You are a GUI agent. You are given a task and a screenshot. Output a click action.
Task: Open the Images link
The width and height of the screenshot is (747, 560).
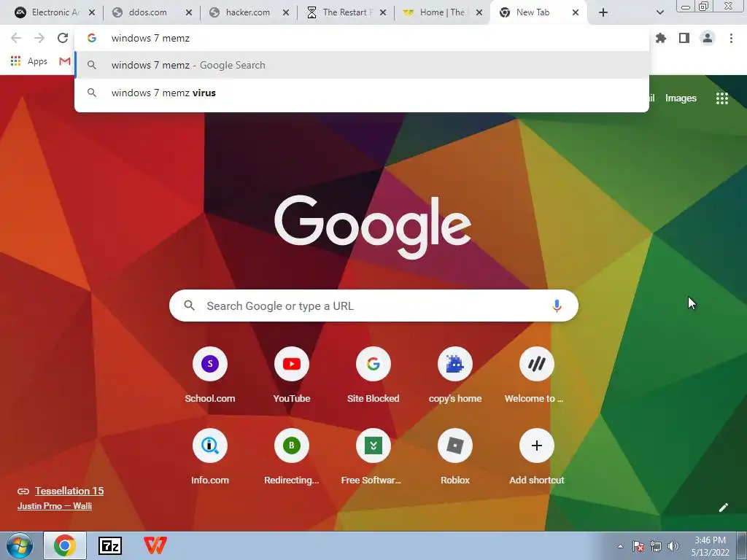click(x=681, y=98)
